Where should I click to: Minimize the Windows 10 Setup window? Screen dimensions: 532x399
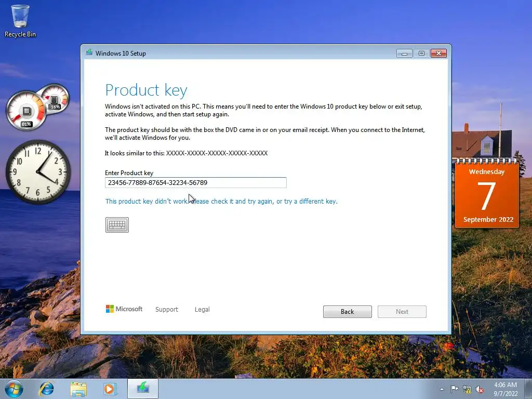click(404, 54)
